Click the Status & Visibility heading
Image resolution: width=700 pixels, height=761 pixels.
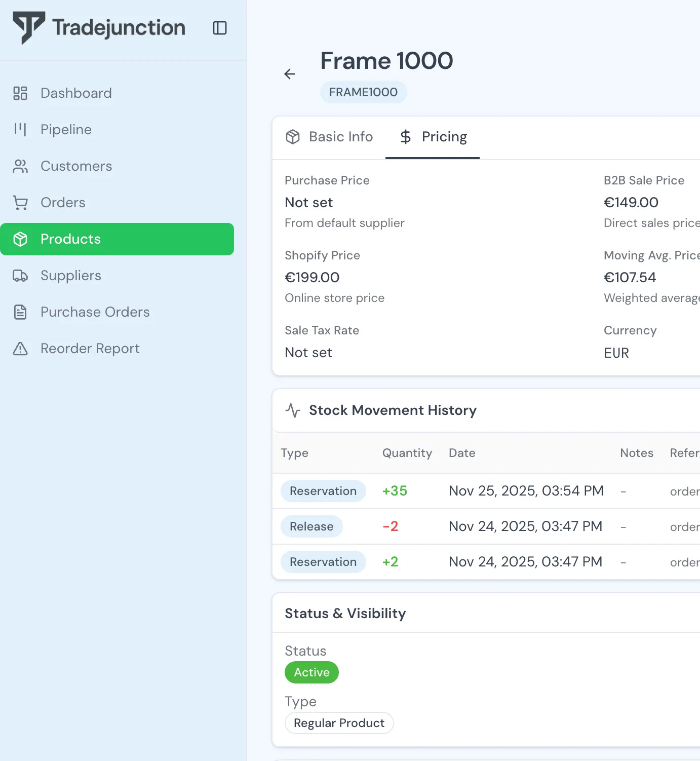tap(345, 614)
